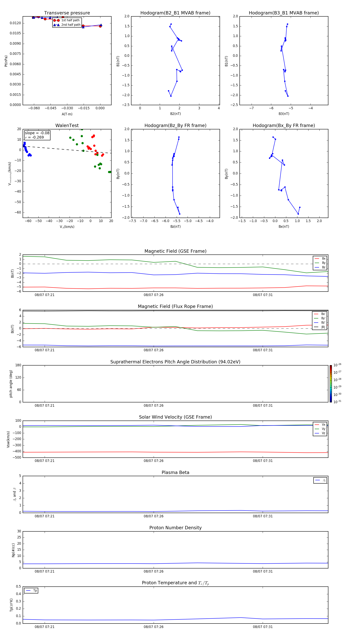
Task: Click the 'Bx(nT)' x-axis label
Action: [284, 227]
